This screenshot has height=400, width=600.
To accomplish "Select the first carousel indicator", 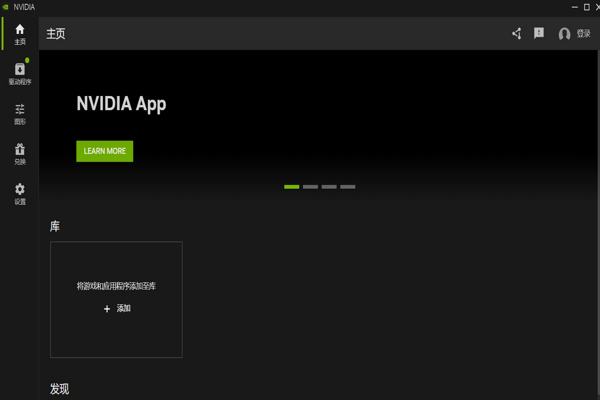I will [291, 187].
